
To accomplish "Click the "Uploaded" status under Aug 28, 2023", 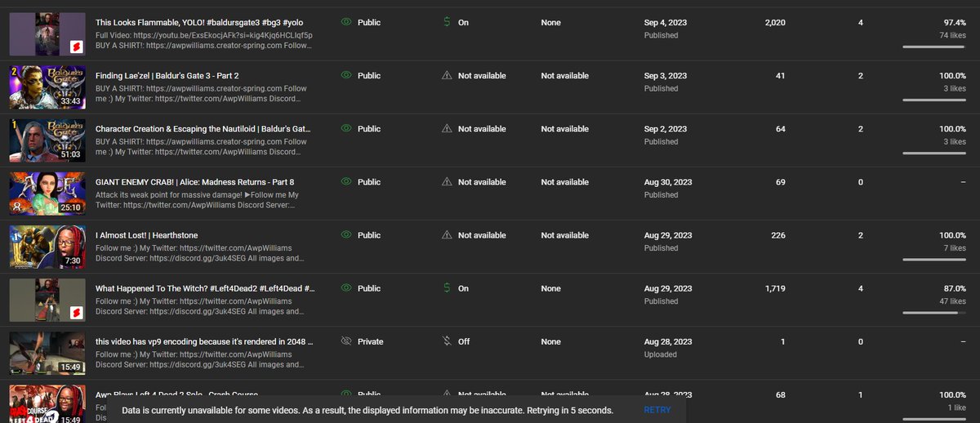I will pyautogui.click(x=660, y=354).
